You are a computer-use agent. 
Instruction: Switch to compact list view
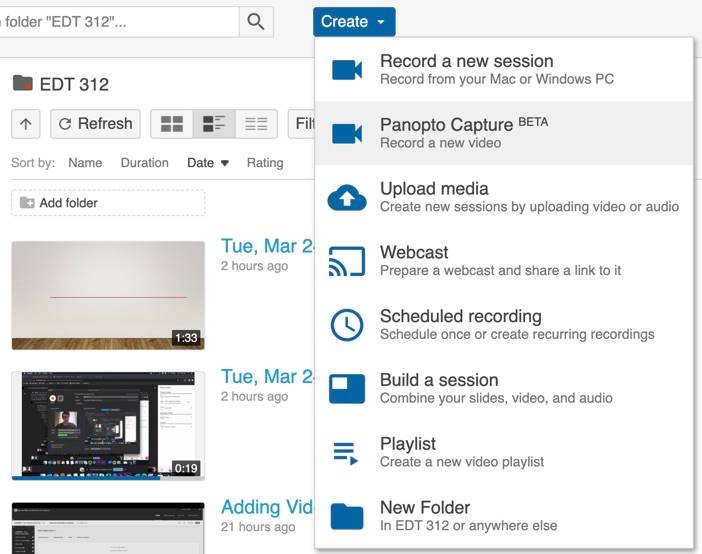256,124
